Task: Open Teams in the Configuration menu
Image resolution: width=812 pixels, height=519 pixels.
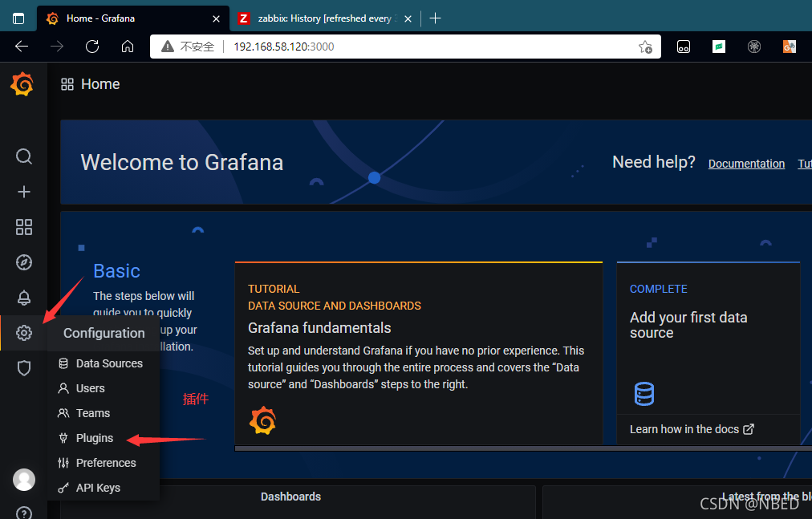Action: tap(103, 413)
